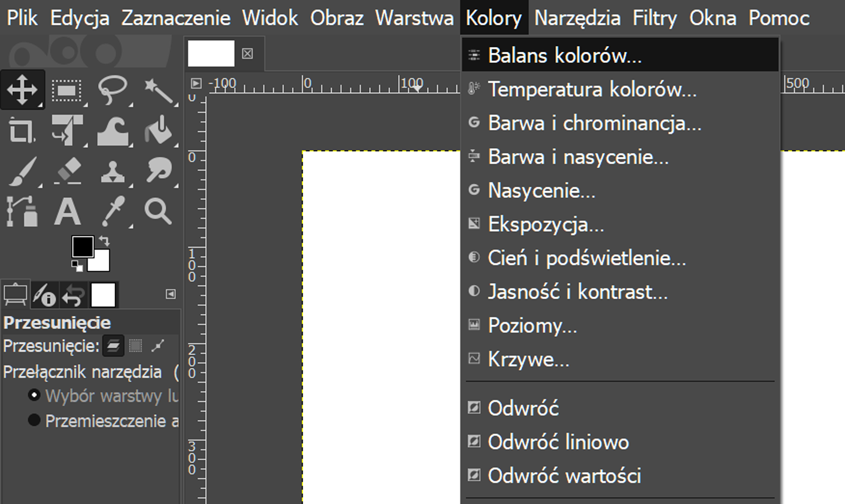Open 'Balans kolorów...' from Kolory menu
845x504 pixels.
[565, 55]
